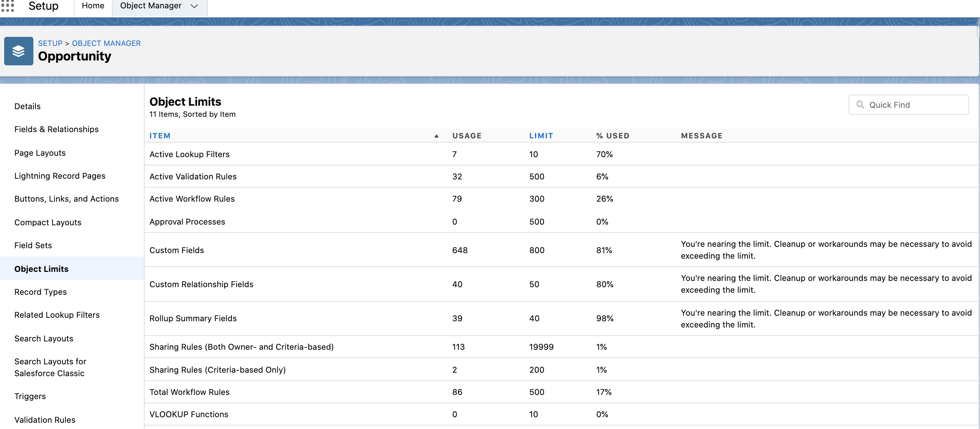980x429 pixels.
Task: Open the Page Layouts section
Action: tap(40, 153)
